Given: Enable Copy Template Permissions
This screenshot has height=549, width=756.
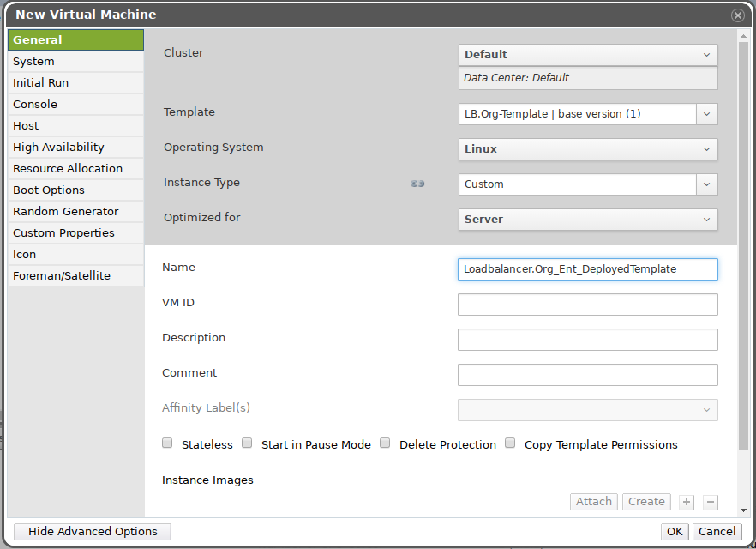Looking at the screenshot, I should pos(510,443).
